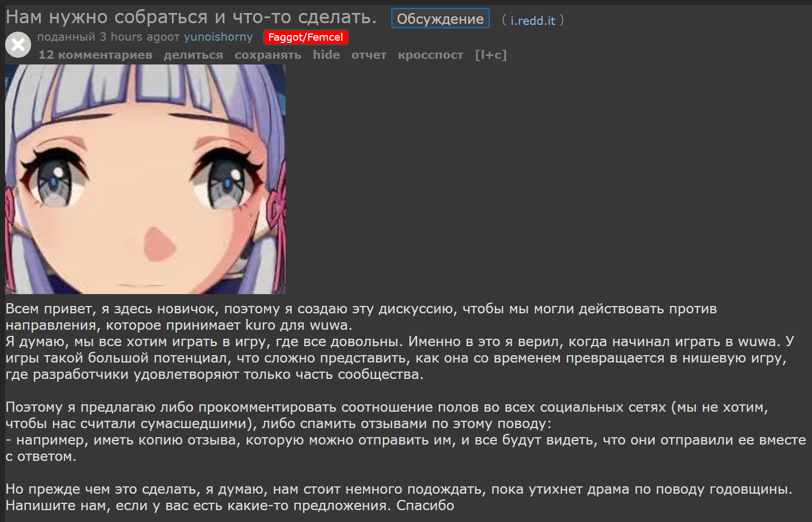Open the "12 комментариев" comments link
This screenshot has height=522, width=812.
click(x=95, y=55)
